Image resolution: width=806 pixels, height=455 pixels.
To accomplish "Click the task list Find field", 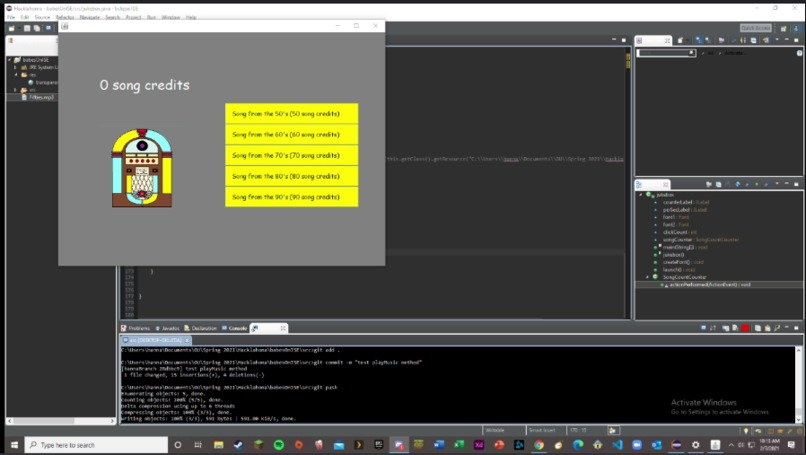I will tap(666, 53).
